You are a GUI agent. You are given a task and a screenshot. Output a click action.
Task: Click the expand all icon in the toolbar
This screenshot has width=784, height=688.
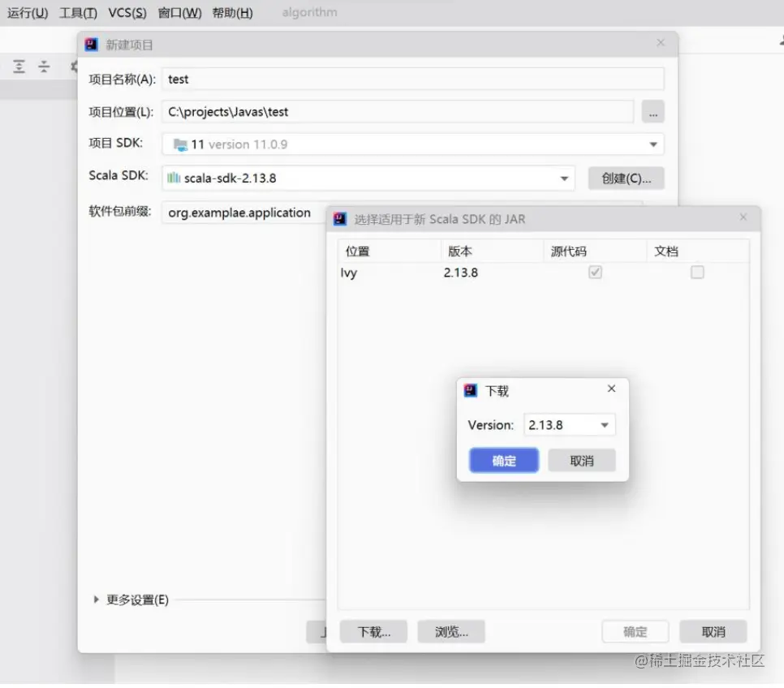19,67
